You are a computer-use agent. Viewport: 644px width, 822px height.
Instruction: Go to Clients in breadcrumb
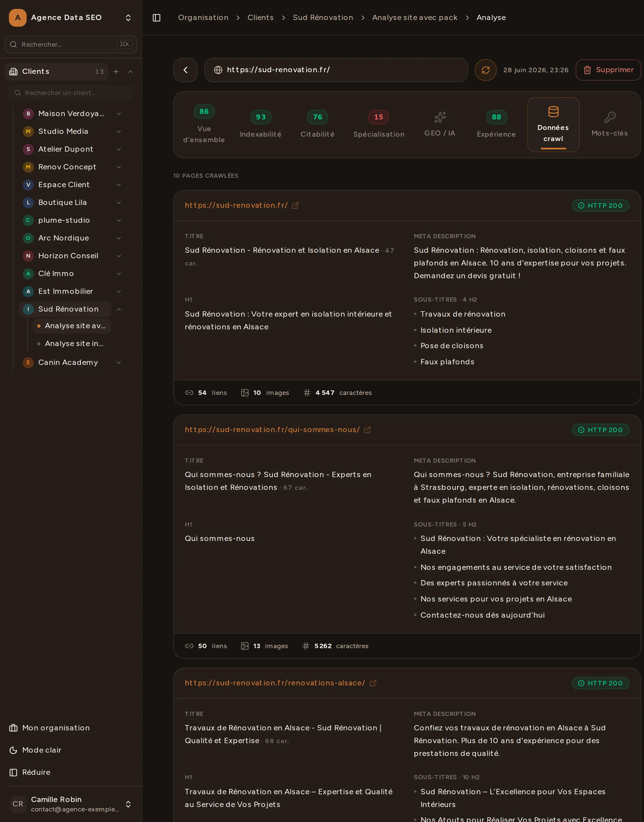pyautogui.click(x=261, y=18)
